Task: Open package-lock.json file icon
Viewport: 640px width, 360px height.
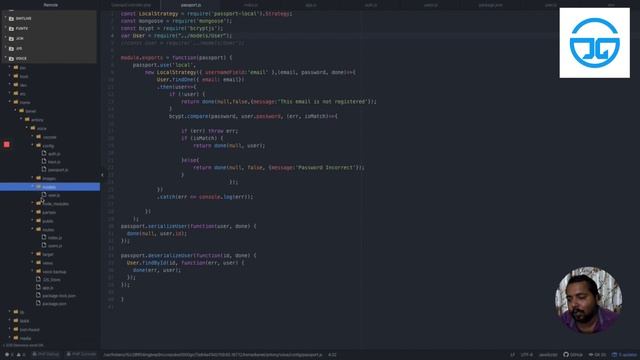Action: point(38,295)
